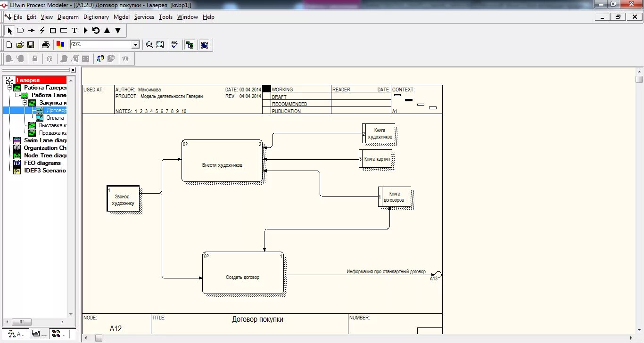This screenshot has height=343, width=644.
Task: Open the zoom percentage dropdown
Action: (x=136, y=45)
